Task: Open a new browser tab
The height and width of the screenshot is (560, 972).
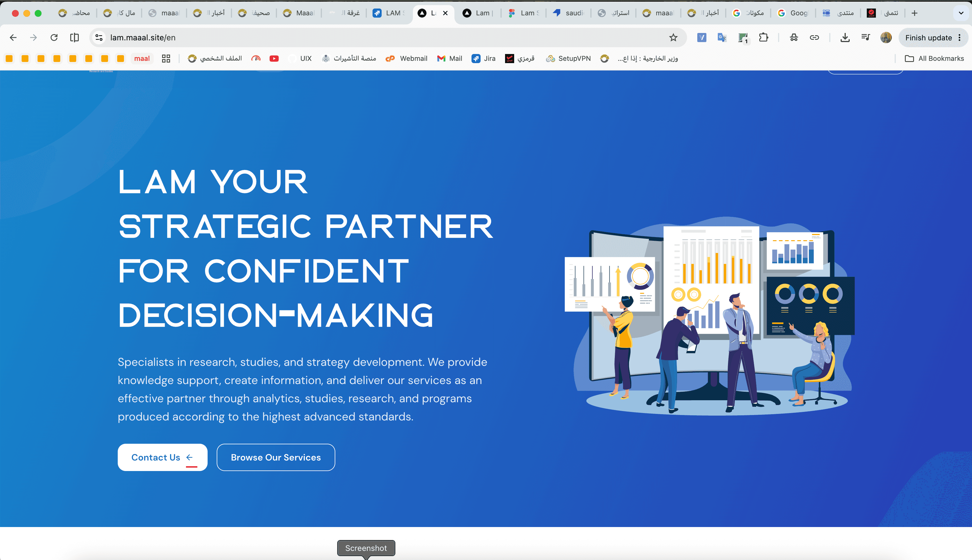Action: click(914, 13)
